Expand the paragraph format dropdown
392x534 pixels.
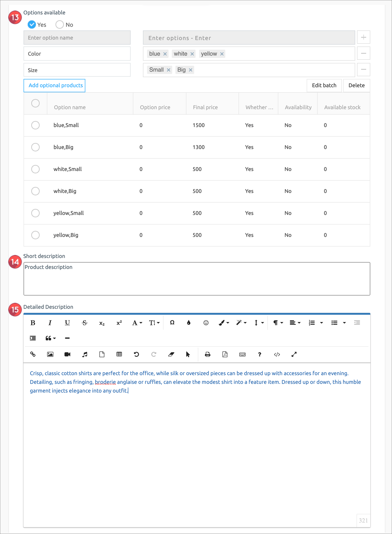click(278, 323)
